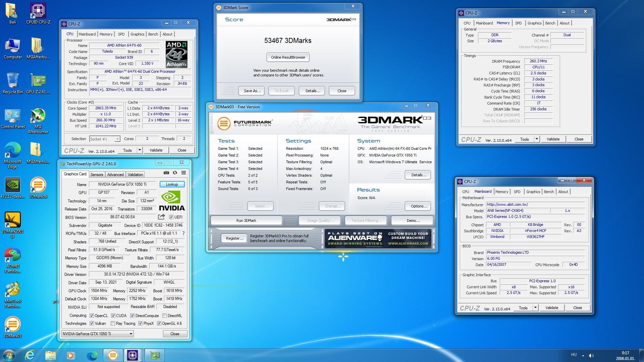Expand Tools dropdown arrow in CPU-Z Memory window
Screen dimensions: 644x362
click(x=537, y=139)
